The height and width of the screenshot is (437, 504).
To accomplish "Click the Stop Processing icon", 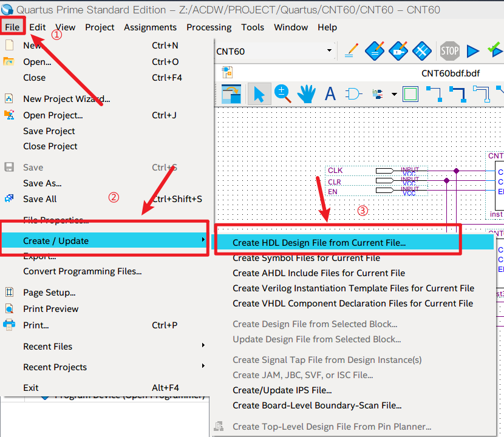I will click(450, 51).
